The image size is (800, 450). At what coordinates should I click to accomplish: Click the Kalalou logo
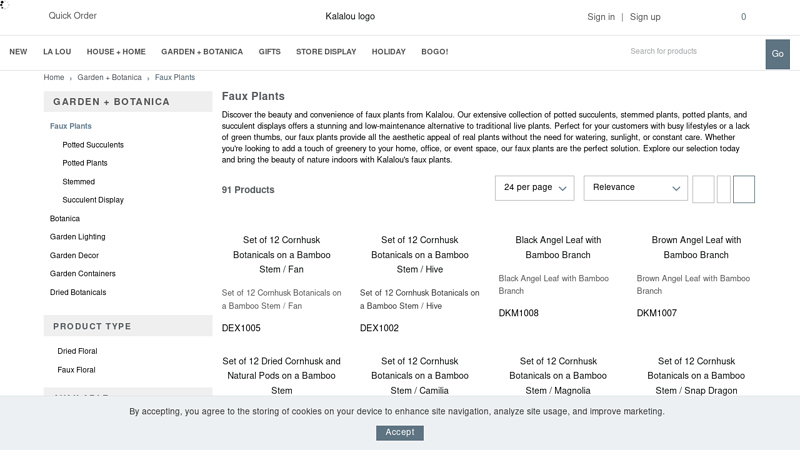[x=350, y=17]
